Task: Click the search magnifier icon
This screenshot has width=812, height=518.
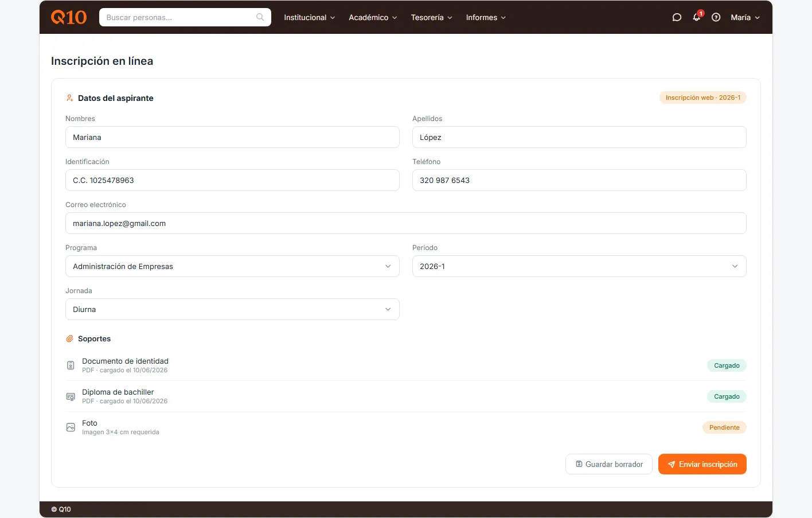Action: click(260, 17)
